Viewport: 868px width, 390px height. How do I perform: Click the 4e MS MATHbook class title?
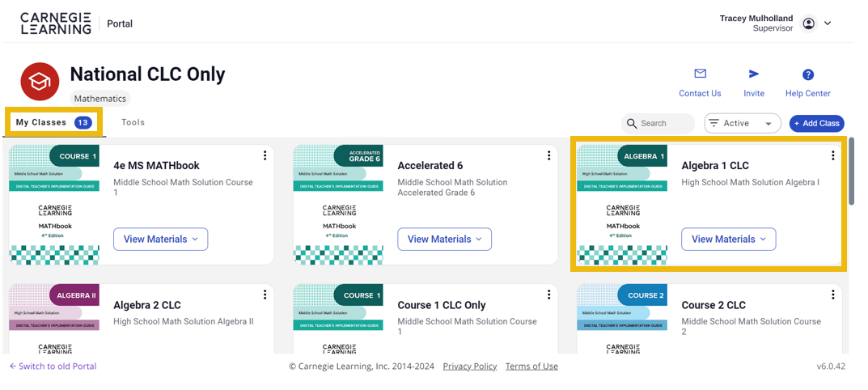tap(157, 165)
